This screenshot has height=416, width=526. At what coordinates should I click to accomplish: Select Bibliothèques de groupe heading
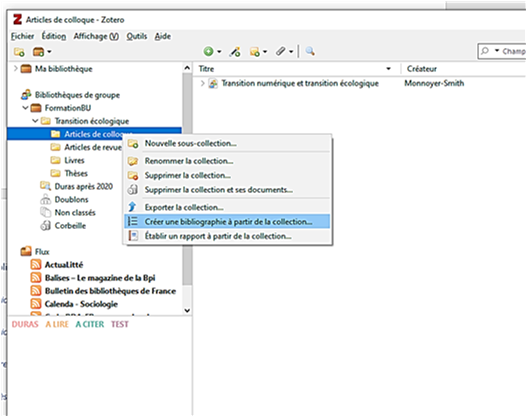click(x=77, y=95)
